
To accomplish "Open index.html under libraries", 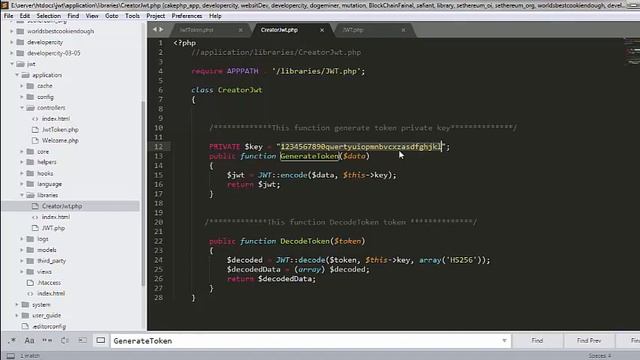I will point(56,217).
